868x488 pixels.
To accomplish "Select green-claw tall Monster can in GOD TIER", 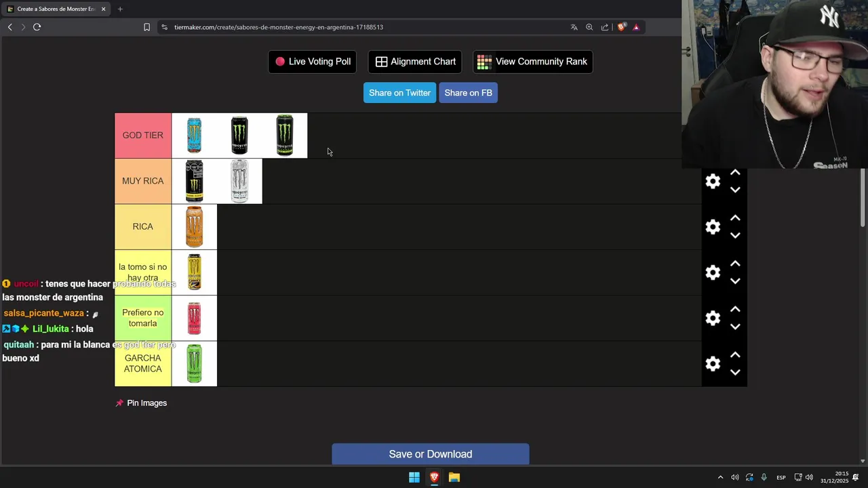I will (285, 136).
